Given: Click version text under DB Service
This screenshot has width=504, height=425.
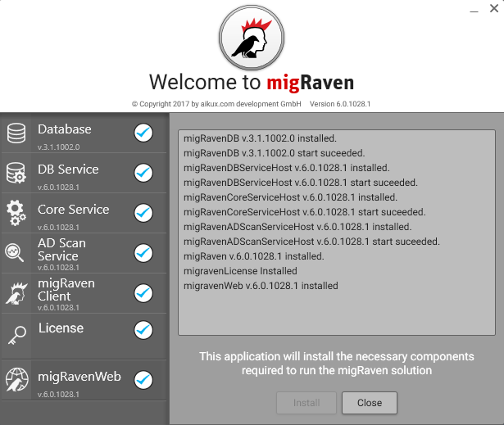Looking at the screenshot, I should [x=58, y=188].
